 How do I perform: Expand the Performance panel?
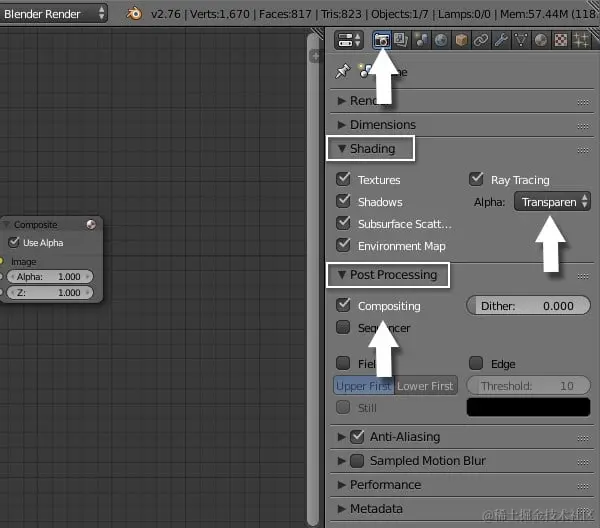click(341, 485)
